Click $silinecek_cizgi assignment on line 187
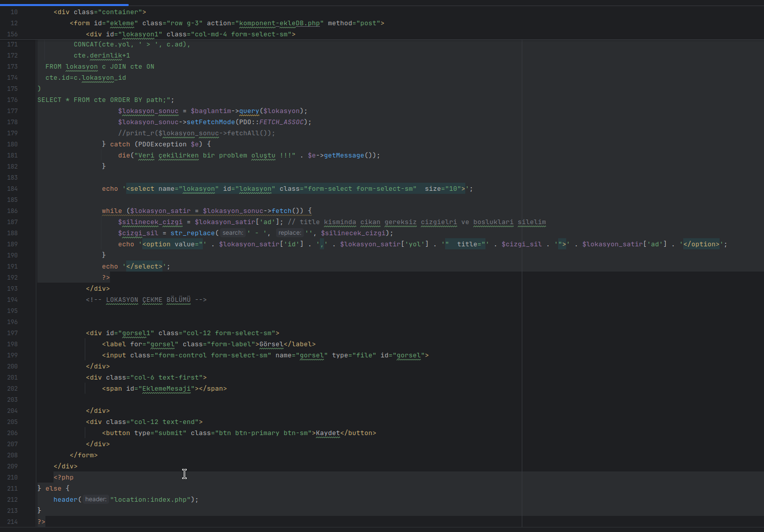The image size is (764, 532). pyautogui.click(x=150, y=222)
